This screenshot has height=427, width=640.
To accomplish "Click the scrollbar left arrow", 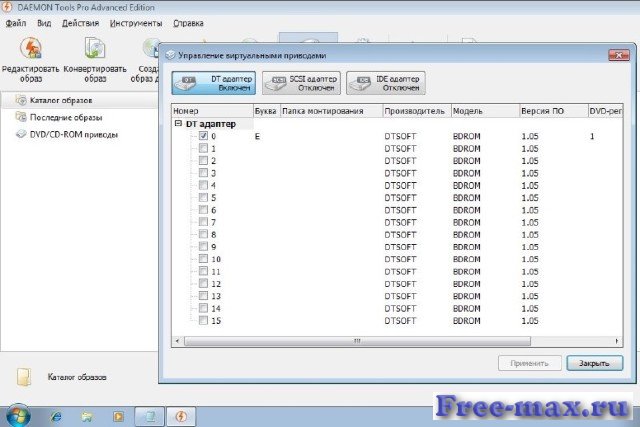I will click(x=177, y=340).
